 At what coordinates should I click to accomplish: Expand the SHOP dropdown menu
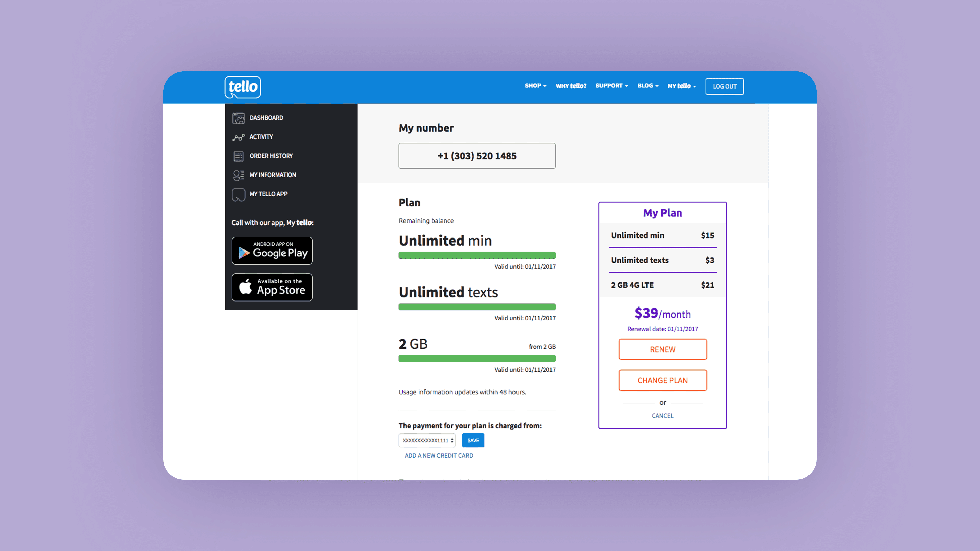[535, 86]
